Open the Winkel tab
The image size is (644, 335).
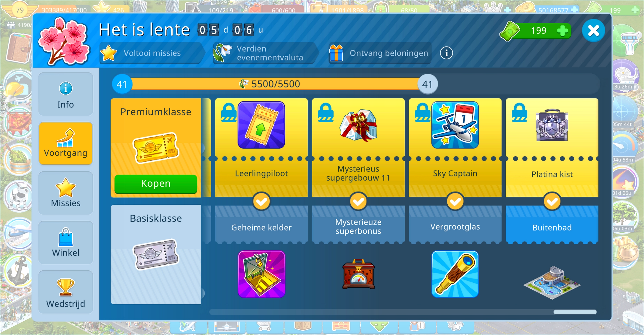coord(65,242)
